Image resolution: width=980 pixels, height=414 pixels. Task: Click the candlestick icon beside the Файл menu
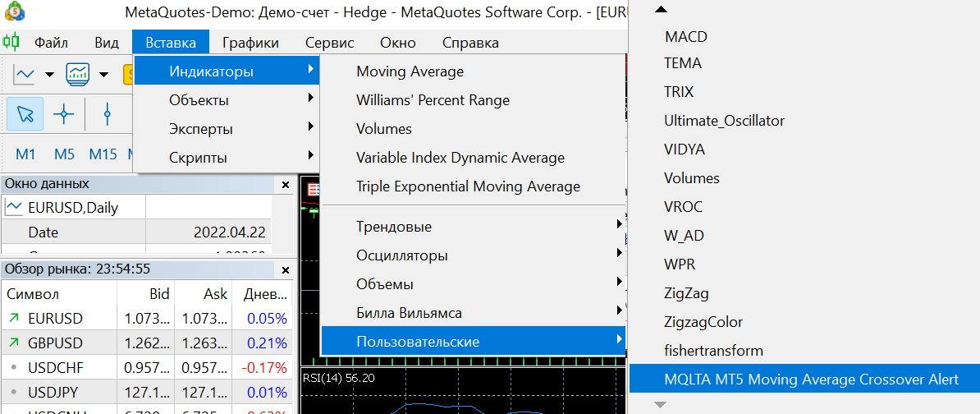click(11, 43)
